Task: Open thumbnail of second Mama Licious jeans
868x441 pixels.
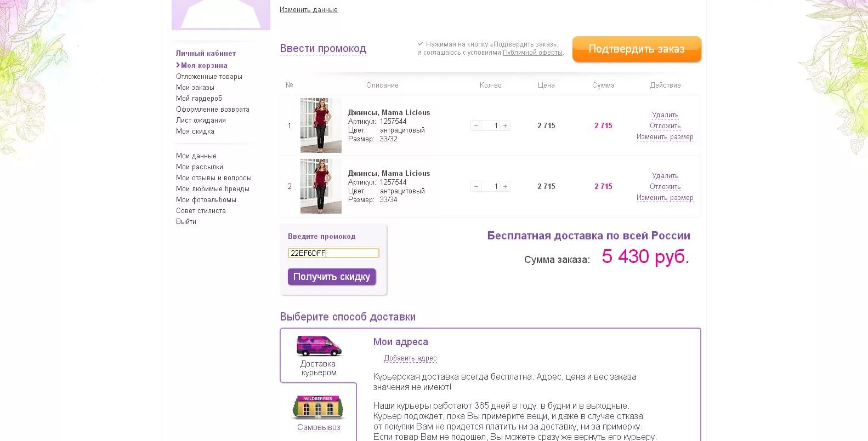Action: [321, 186]
